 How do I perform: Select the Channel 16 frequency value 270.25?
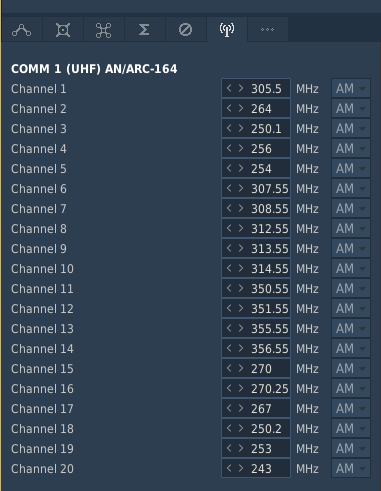[x=269, y=389]
